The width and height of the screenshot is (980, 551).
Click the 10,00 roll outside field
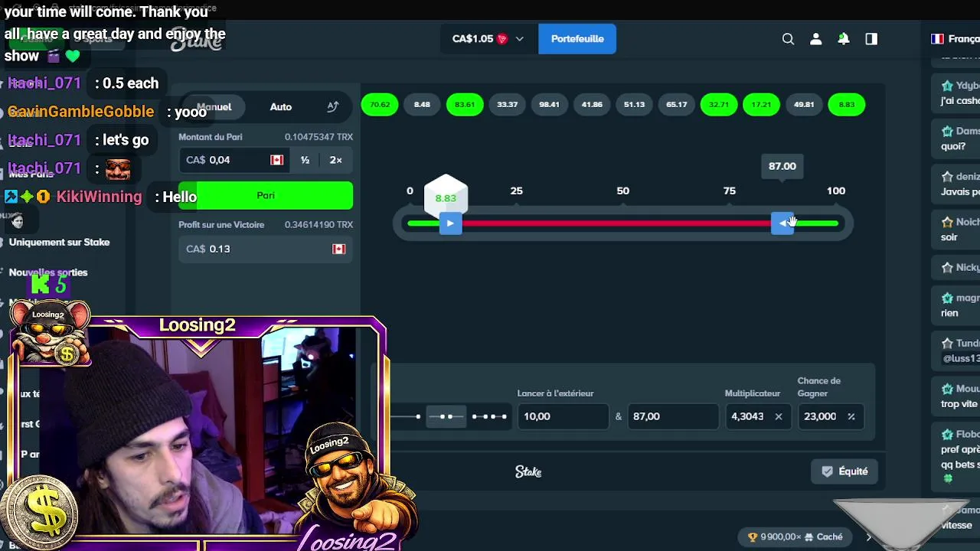point(562,416)
